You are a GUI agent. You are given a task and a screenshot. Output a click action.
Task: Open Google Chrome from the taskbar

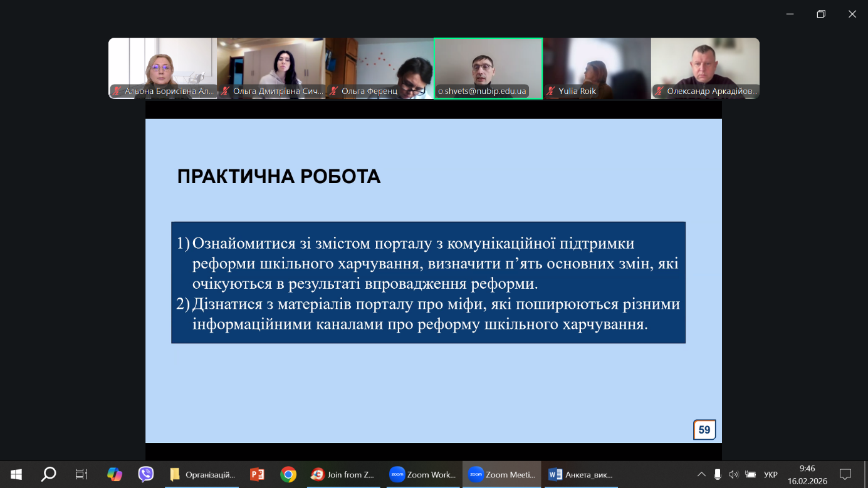click(288, 474)
